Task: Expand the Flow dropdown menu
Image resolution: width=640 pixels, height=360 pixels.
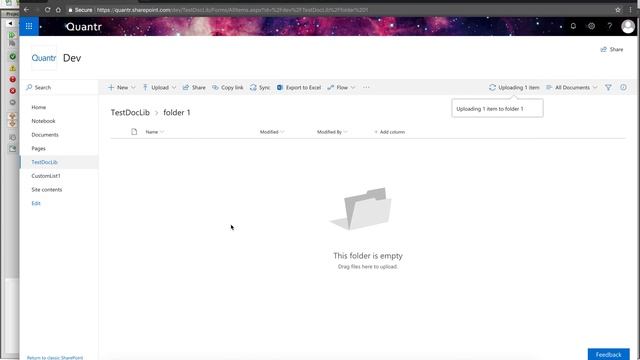Action: (341, 87)
